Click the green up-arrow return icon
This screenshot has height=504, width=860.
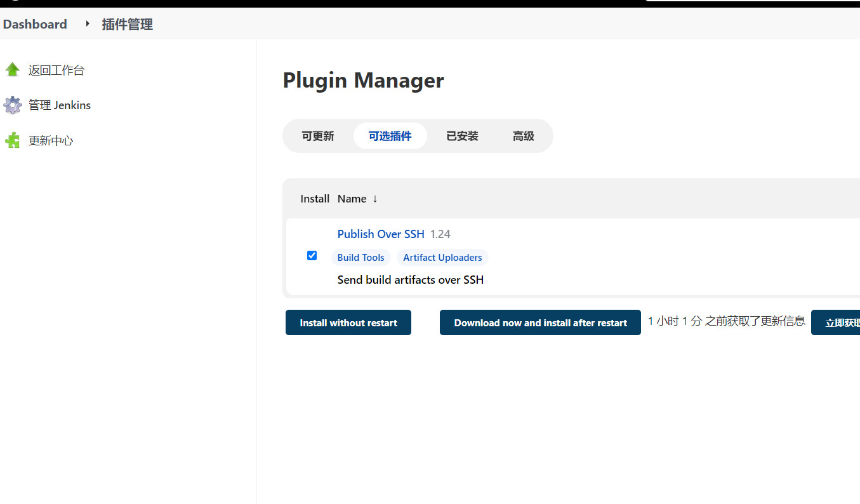[x=13, y=70]
